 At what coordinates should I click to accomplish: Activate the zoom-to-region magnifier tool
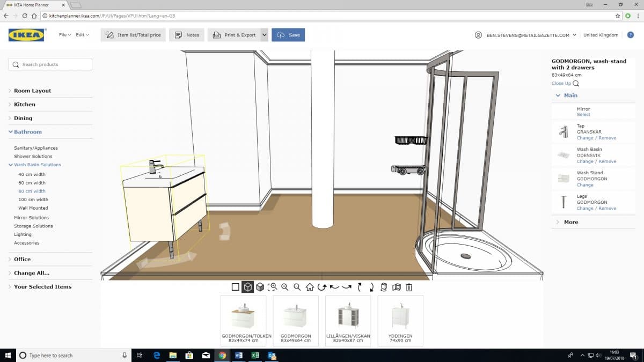pyautogui.click(x=273, y=287)
